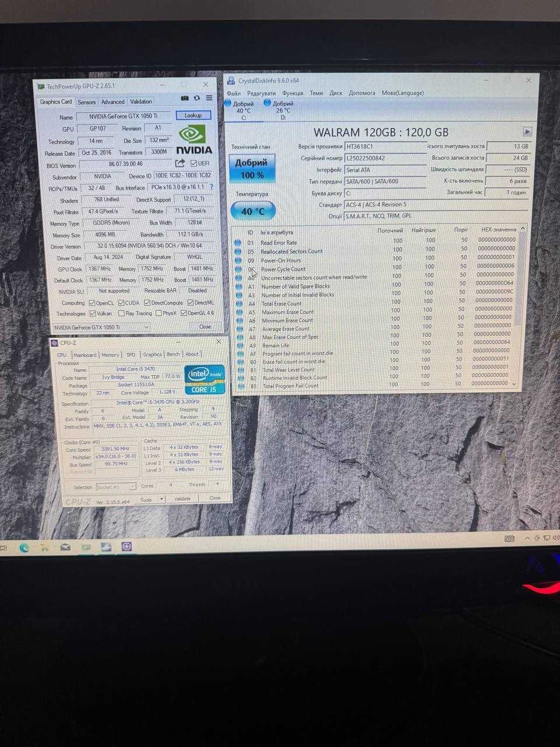Show hidden system tray icons
Viewport: 560px width, 747px height.
coord(527,538)
